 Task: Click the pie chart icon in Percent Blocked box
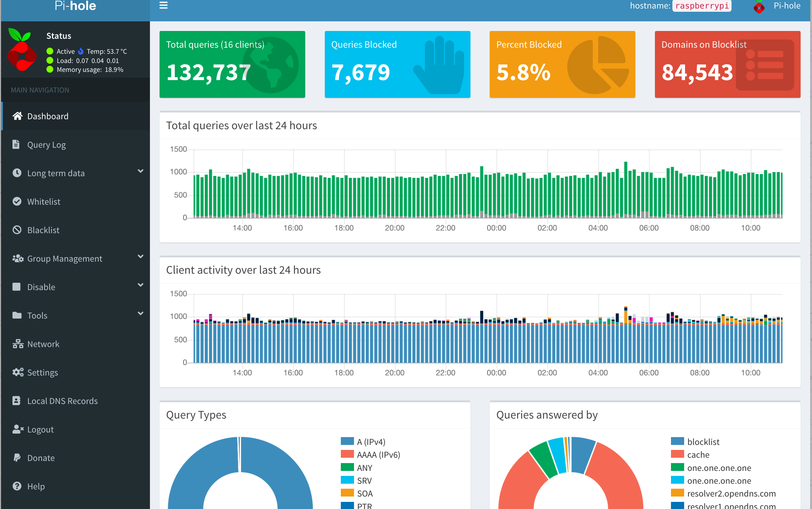(598, 65)
